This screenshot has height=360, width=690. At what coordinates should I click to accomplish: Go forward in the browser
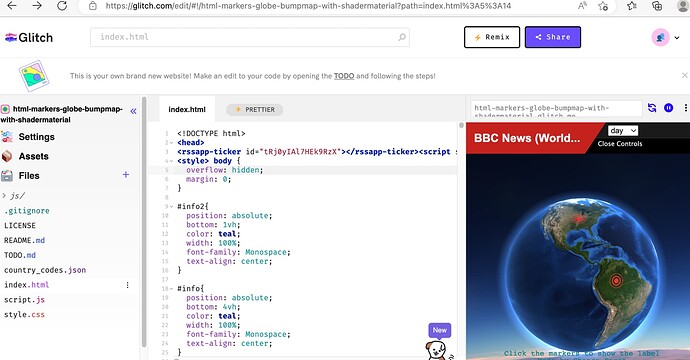click(x=37, y=6)
